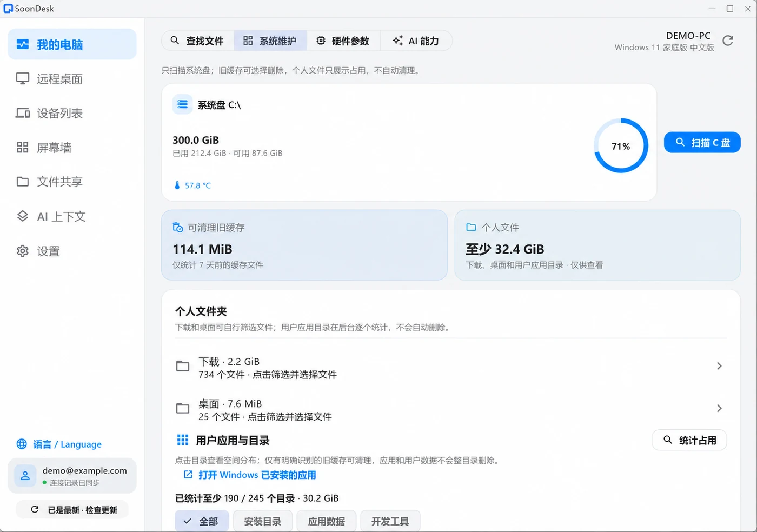
Task: Open the 打开 Windows 已安装的应用 link
Action: (x=250, y=475)
